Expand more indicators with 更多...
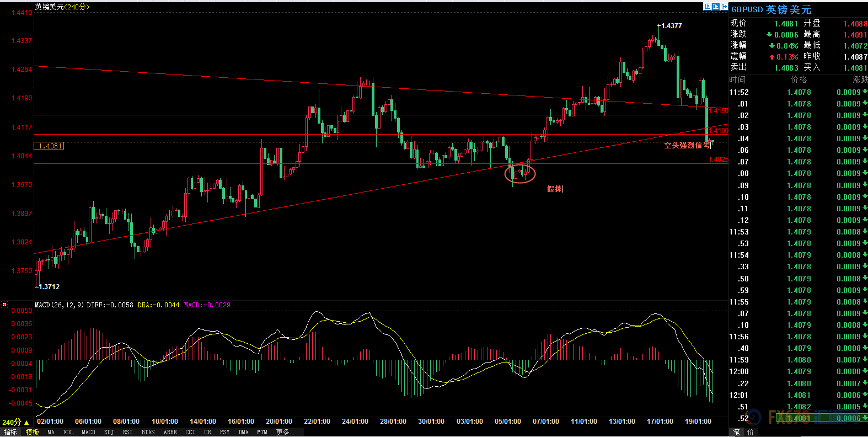The width and height of the screenshot is (868, 437). point(286,432)
